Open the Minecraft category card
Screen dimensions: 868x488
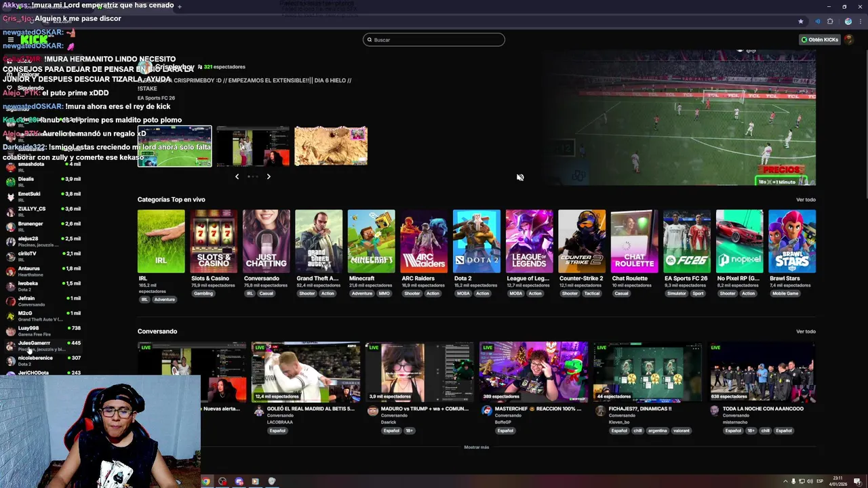click(371, 241)
